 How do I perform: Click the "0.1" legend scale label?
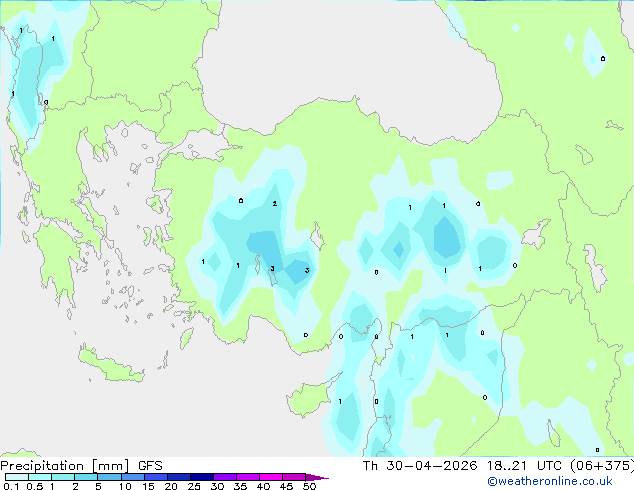click(11, 486)
